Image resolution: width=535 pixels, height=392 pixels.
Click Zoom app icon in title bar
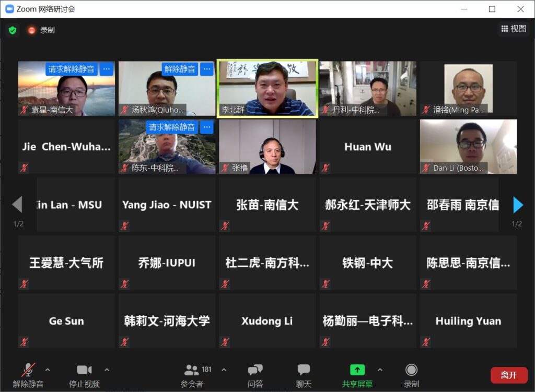pyautogui.click(x=9, y=9)
